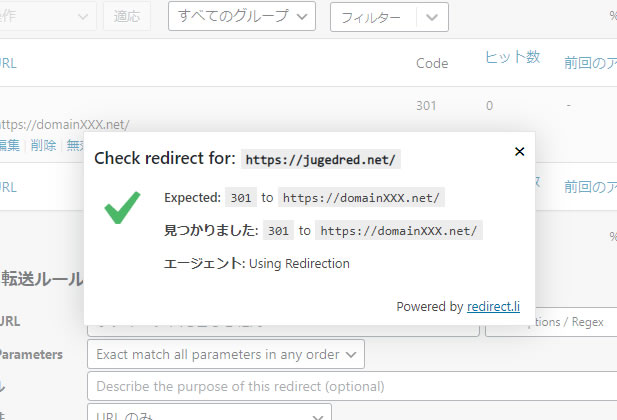Click hit count 0 in redirect row
Screen dimensions: 617x420
(489, 105)
